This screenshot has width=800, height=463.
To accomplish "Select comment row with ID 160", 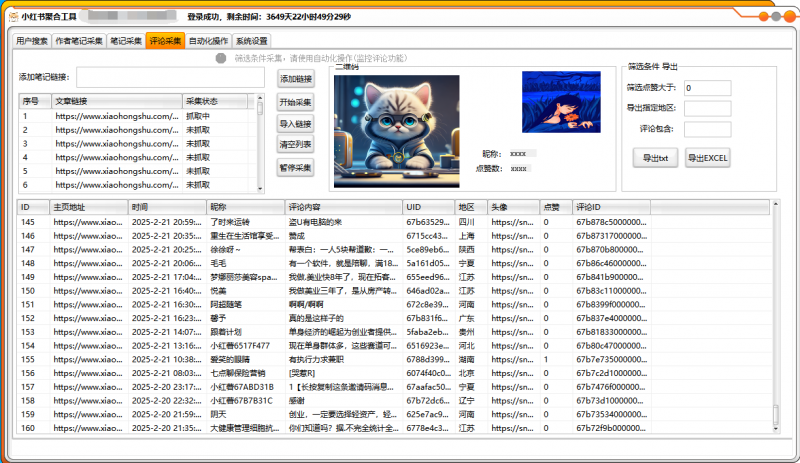I will click(393, 428).
